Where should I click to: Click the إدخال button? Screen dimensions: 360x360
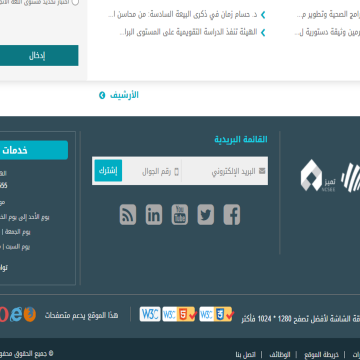39,56
